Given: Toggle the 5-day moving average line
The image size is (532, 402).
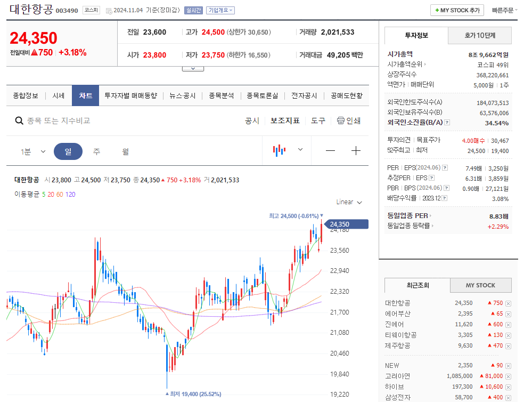Looking at the screenshot, I should [44, 195].
